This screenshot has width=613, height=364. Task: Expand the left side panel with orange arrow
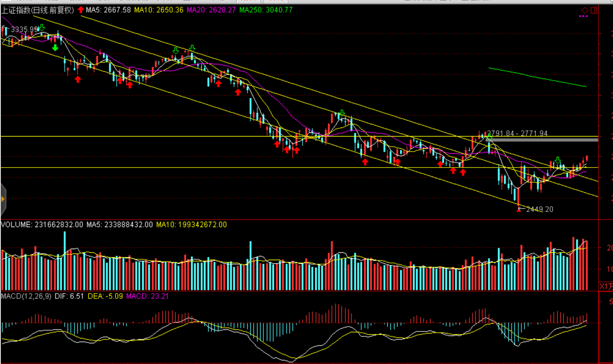[3, 199]
